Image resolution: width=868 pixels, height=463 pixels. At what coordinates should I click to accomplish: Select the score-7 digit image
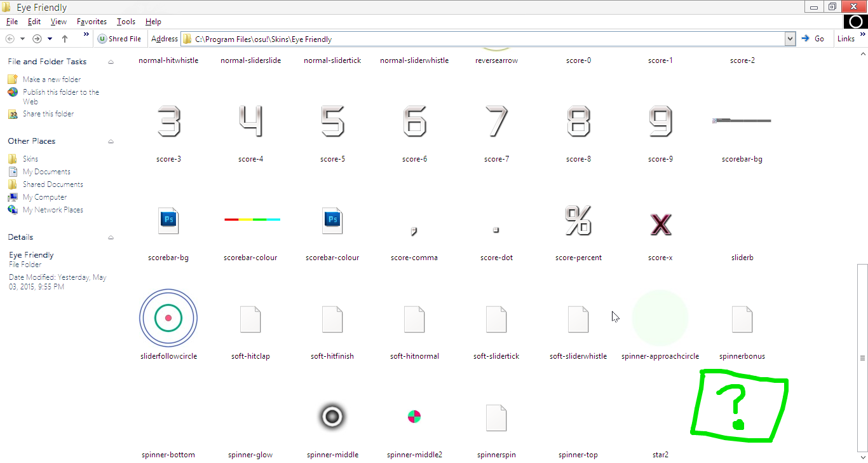click(x=496, y=121)
